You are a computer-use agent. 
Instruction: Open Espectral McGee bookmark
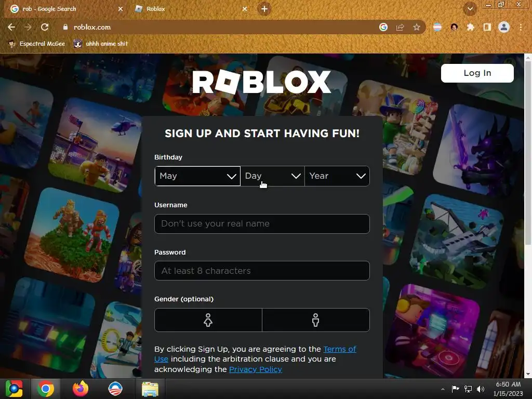pos(37,44)
